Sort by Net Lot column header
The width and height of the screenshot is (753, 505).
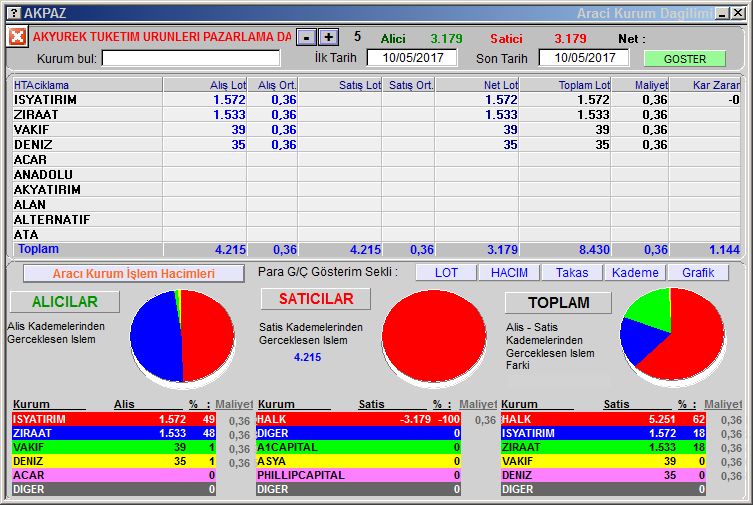click(477, 85)
